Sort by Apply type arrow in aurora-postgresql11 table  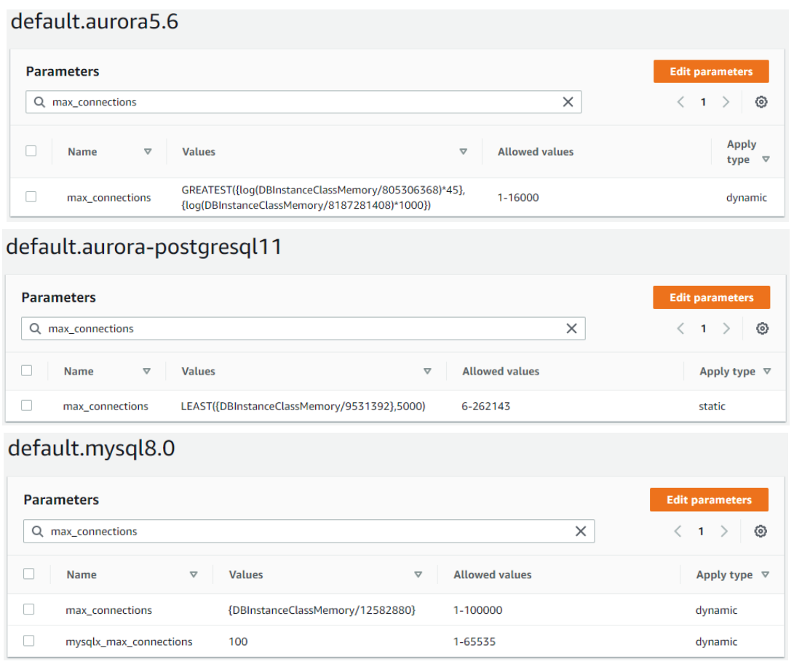click(x=767, y=372)
